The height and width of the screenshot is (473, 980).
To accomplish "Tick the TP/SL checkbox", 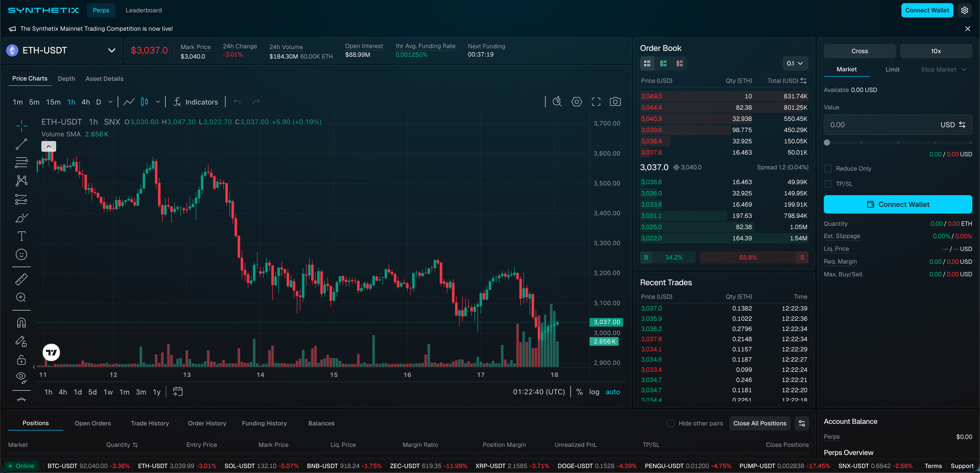I will tap(828, 184).
